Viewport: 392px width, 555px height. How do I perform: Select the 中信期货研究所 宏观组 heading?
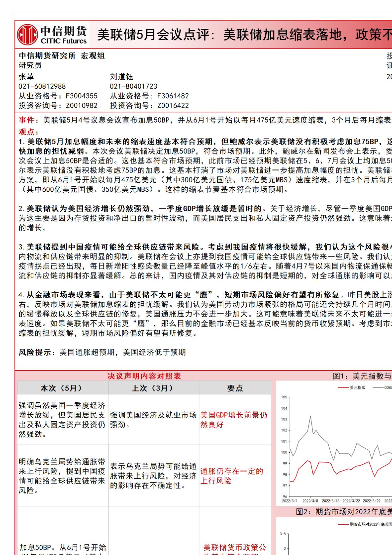click(62, 55)
